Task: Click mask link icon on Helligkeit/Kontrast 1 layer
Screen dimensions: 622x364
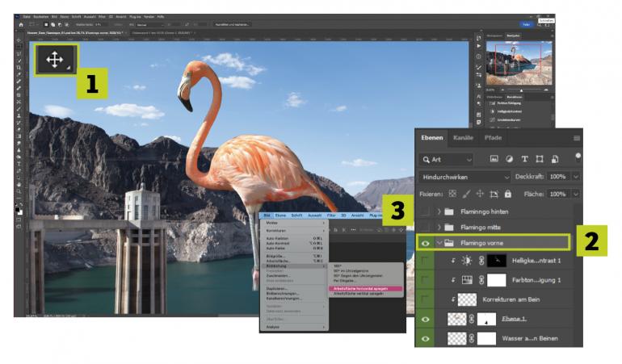Action: tap(481, 261)
